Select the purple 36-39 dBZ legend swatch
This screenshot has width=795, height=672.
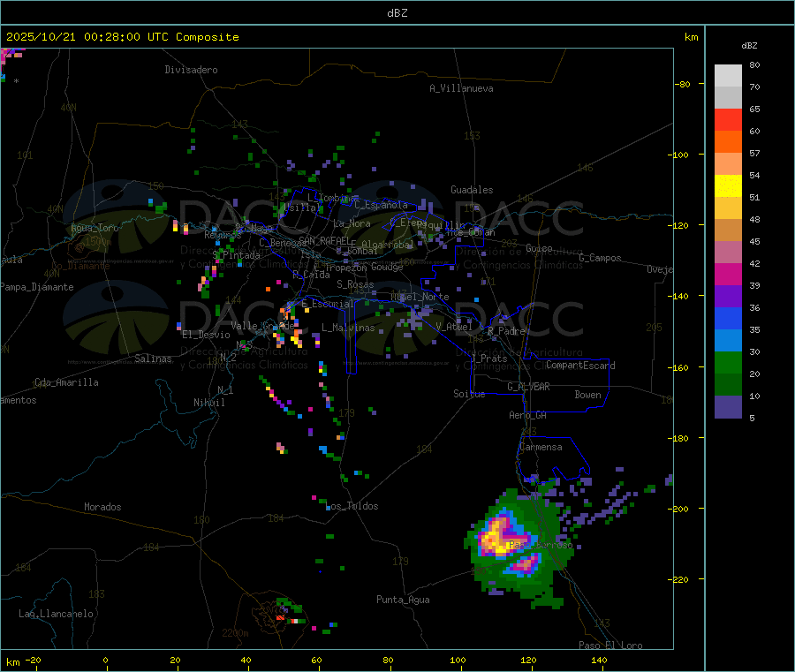coord(728,297)
